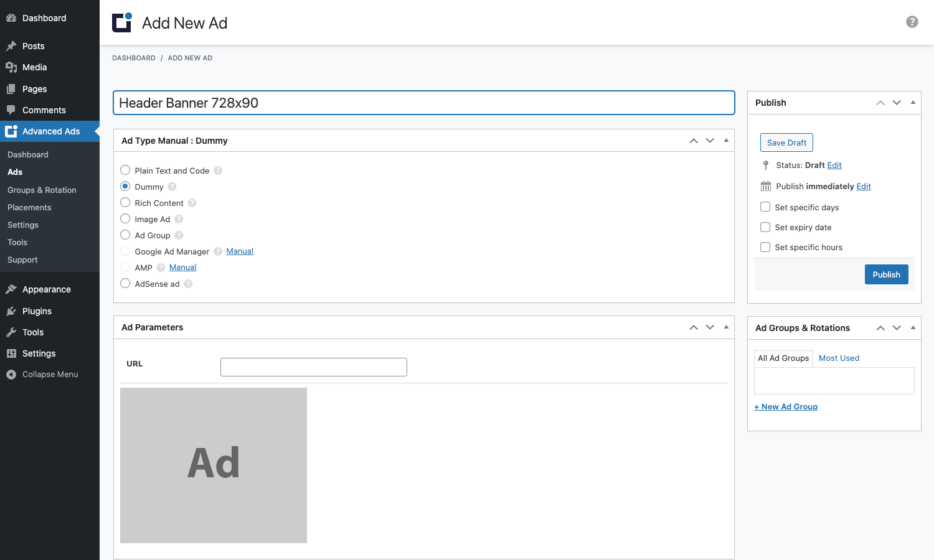Move Ad Parameters box up
934x560 pixels.
click(x=694, y=327)
